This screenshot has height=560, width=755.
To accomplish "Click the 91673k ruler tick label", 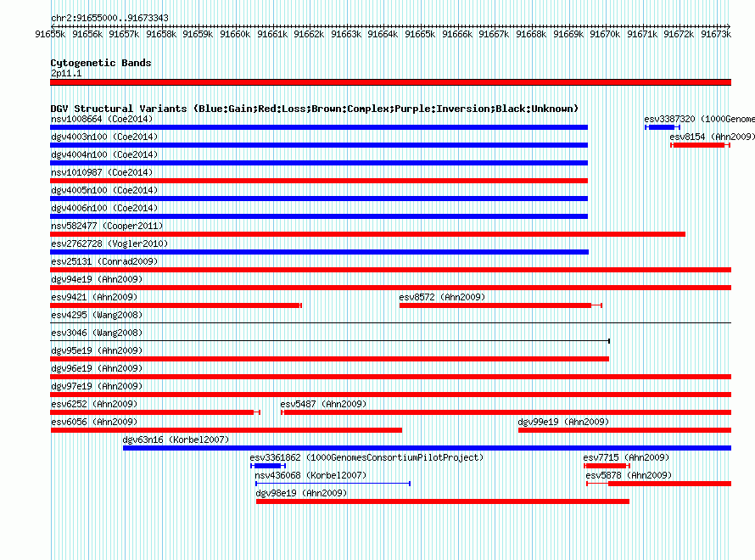I will click(716, 34).
